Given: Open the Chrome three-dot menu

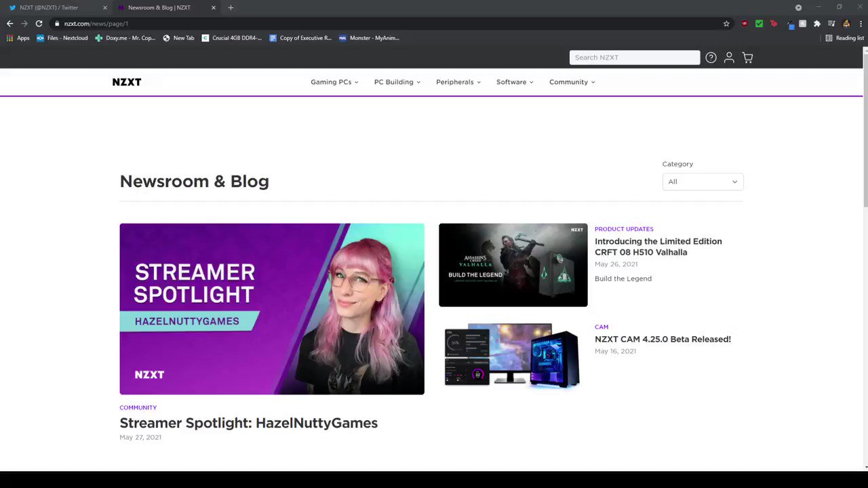Looking at the screenshot, I should click(x=860, y=24).
